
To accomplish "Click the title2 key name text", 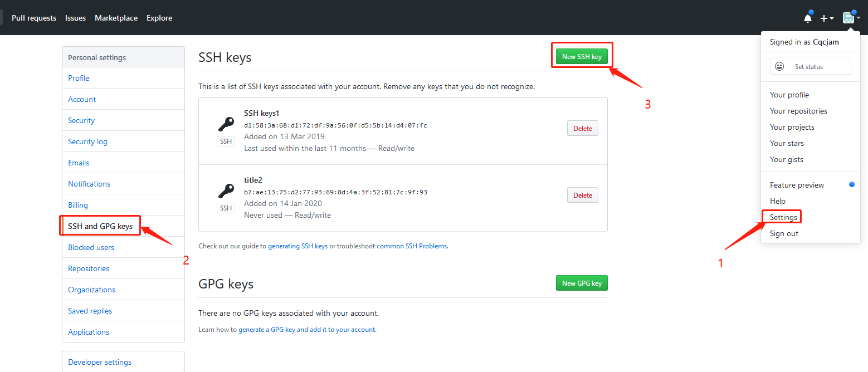I will [x=253, y=180].
